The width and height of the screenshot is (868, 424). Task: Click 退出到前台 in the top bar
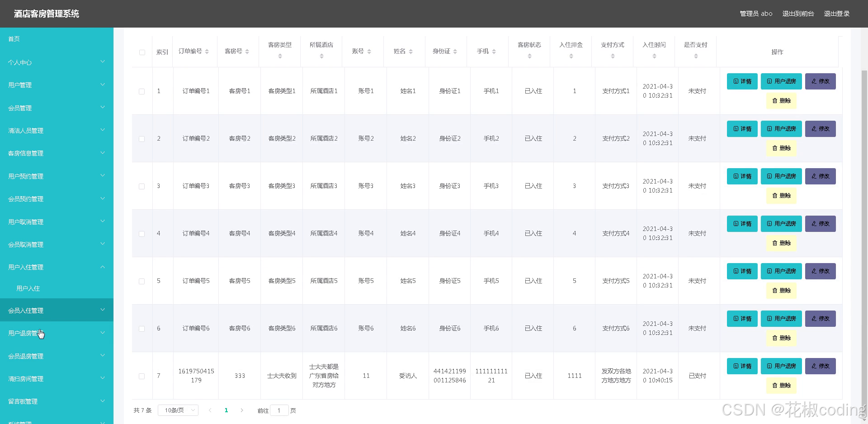(x=798, y=14)
